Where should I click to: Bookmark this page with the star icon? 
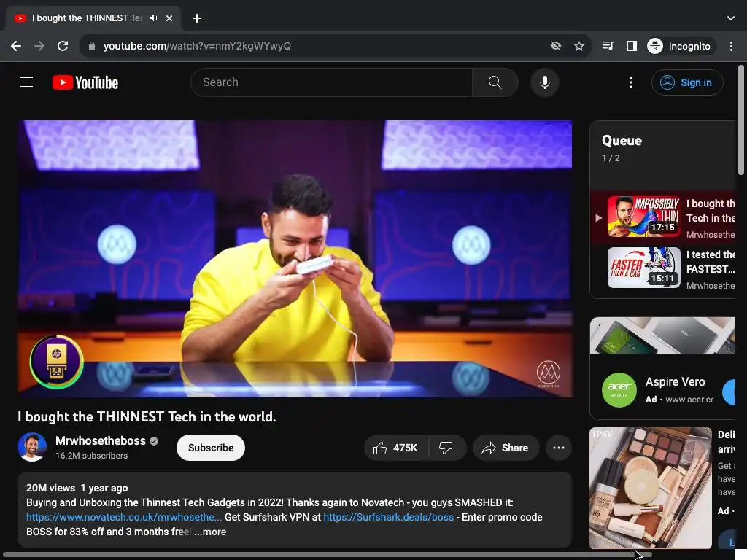tap(578, 46)
